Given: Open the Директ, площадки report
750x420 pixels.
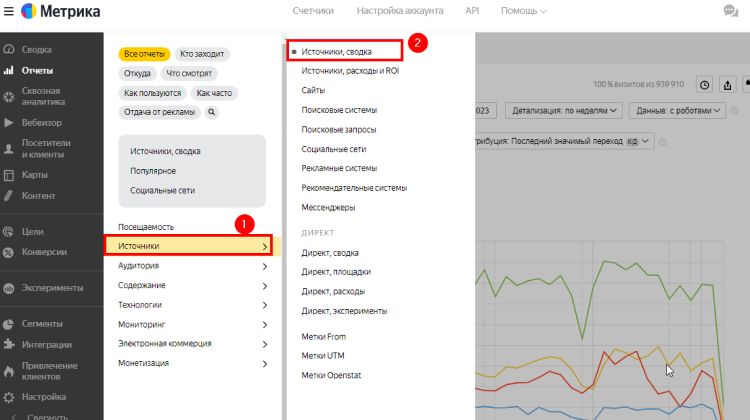Looking at the screenshot, I should tap(336, 272).
